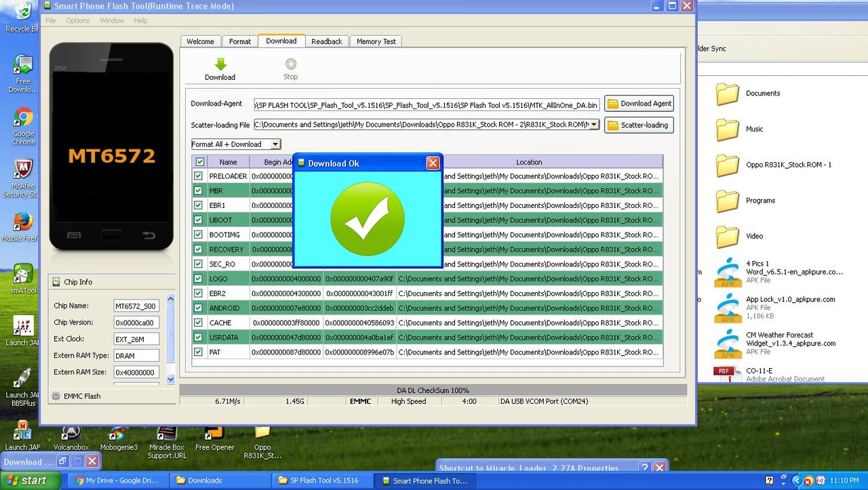Open the Window menu
Screen dimensions: 868x490
[x=112, y=20]
